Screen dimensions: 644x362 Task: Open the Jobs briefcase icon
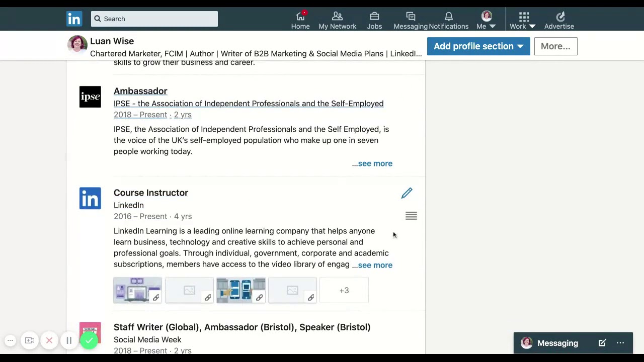click(x=374, y=21)
